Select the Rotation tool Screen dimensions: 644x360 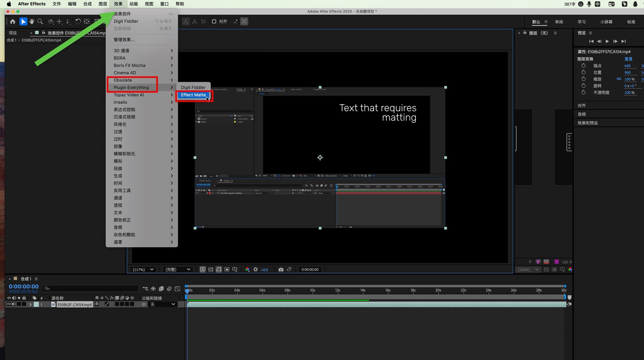pyautogui.click(x=78, y=21)
